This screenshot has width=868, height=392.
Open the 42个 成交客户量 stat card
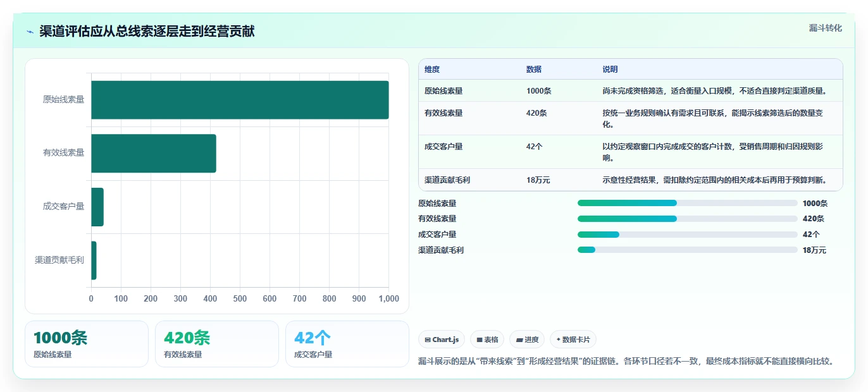click(347, 344)
